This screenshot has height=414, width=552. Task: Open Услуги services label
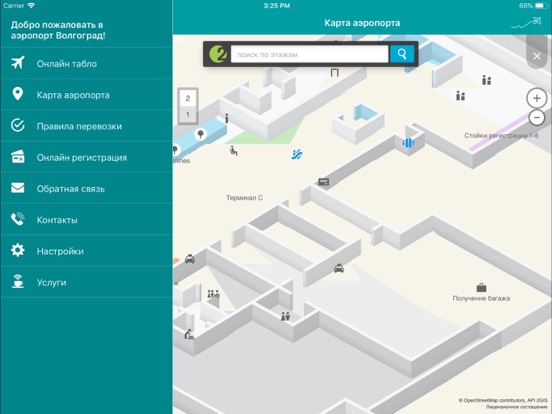(x=51, y=283)
